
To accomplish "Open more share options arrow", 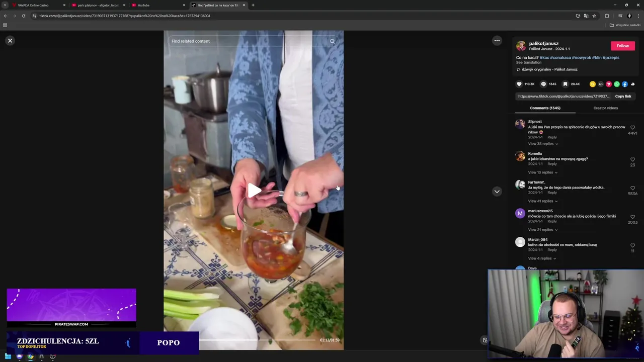I will pyautogui.click(x=633, y=84).
